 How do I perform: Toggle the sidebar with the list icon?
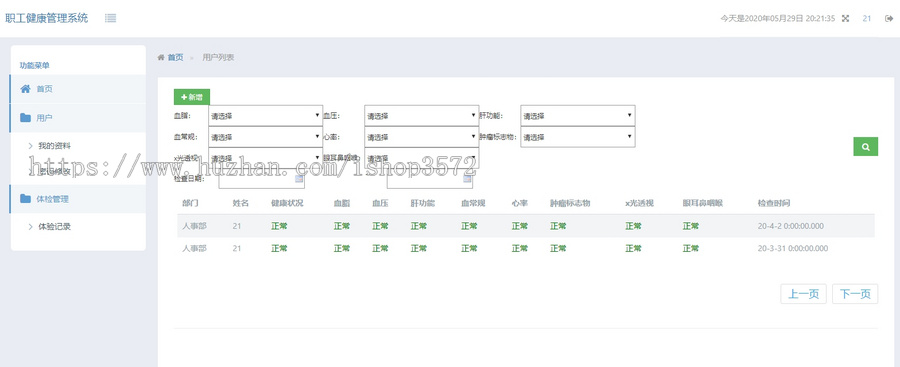pyautogui.click(x=111, y=18)
